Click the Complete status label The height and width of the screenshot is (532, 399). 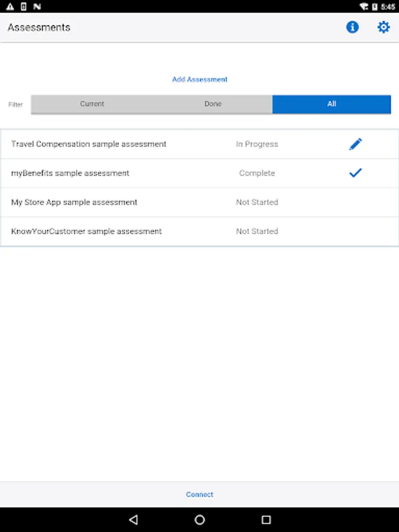click(x=257, y=173)
